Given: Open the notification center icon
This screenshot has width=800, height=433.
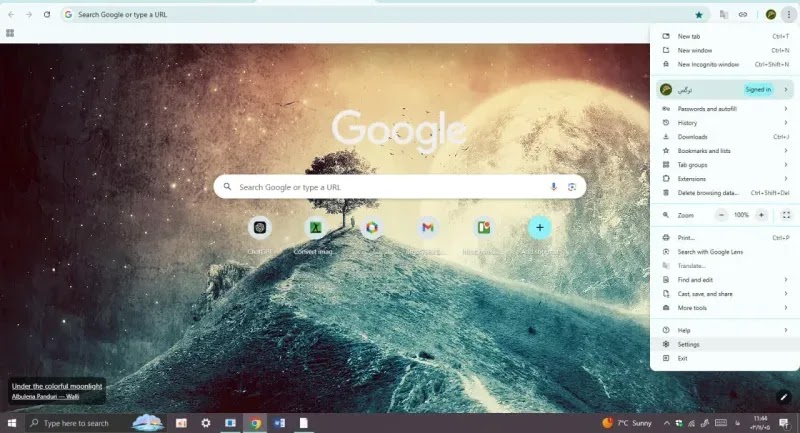Looking at the screenshot, I should (x=784, y=423).
